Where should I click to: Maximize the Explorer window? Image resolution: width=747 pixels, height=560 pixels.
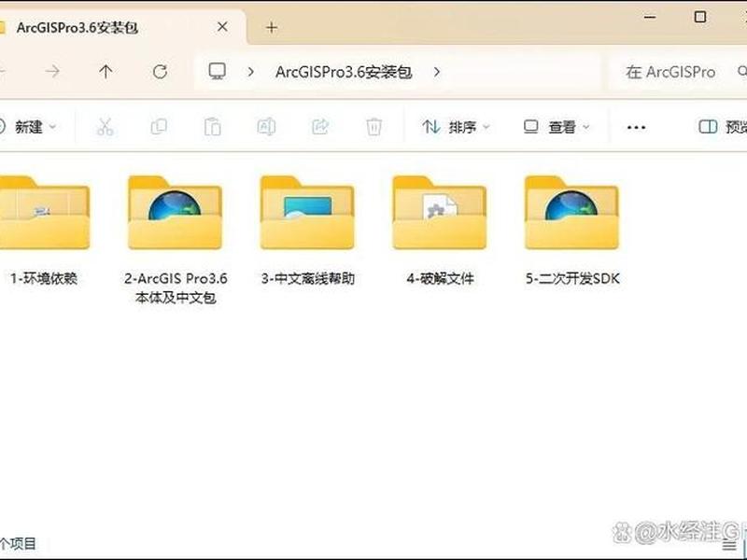point(699,17)
